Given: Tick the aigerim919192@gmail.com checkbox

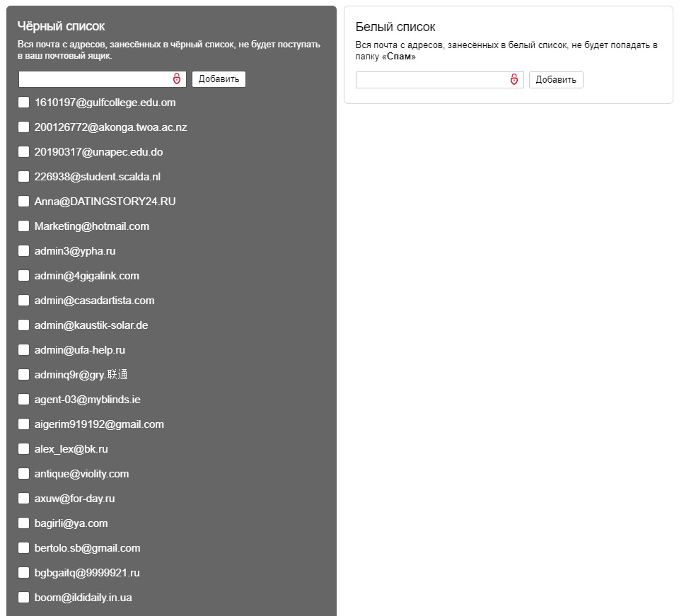Looking at the screenshot, I should 23,424.
